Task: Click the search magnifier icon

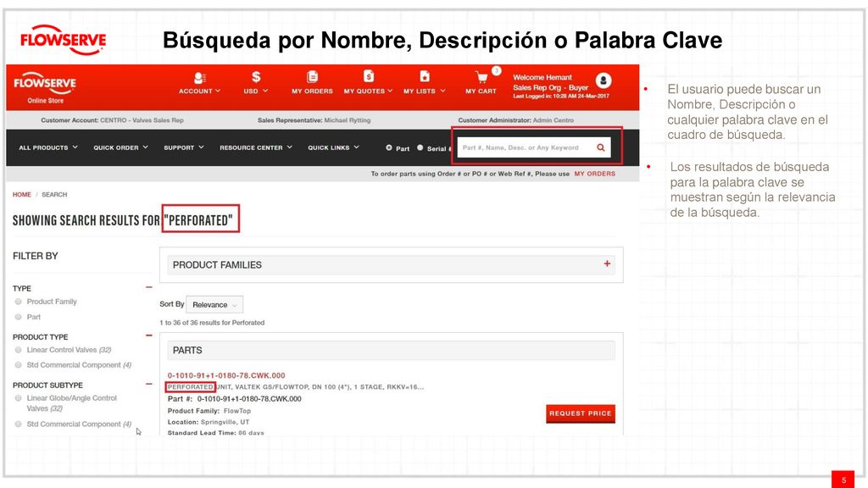Action: (x=601, y=147)
